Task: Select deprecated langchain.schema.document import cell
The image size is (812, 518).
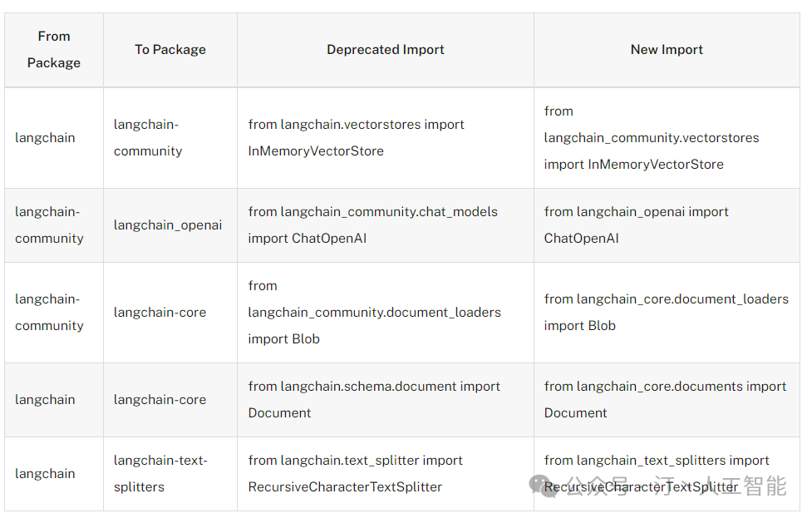Action: 374,400
